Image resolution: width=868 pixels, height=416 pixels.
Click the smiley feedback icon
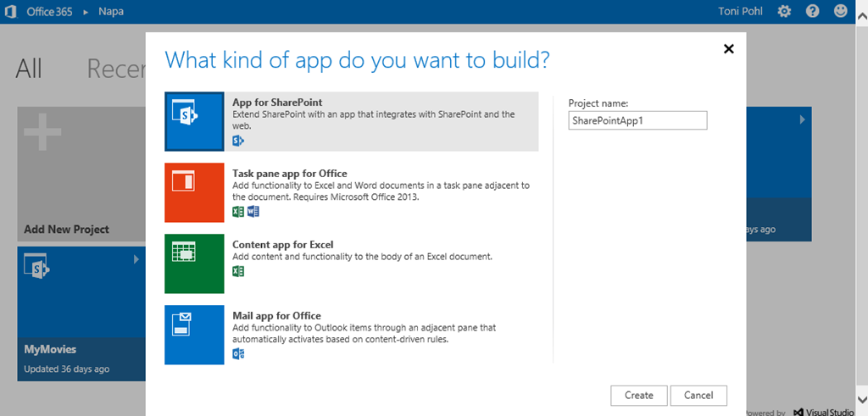(x=840, y=11)
